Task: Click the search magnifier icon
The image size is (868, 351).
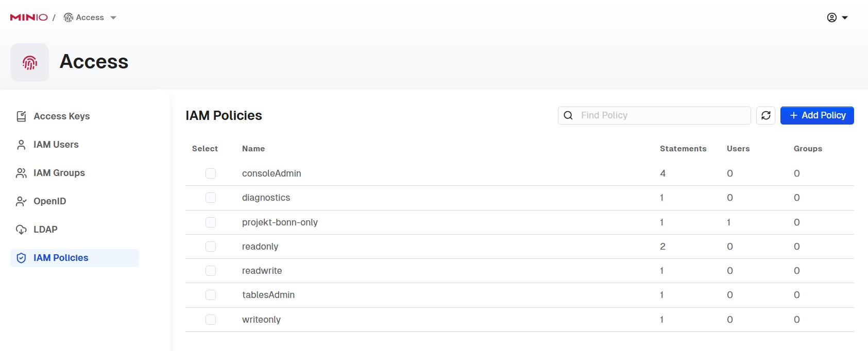Action: click(x=568, y=115)
